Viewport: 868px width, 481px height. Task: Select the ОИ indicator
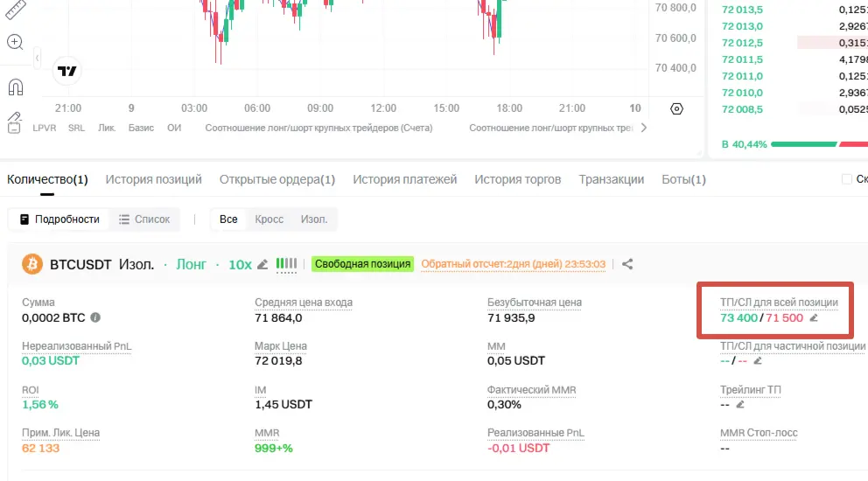[174, 128]
